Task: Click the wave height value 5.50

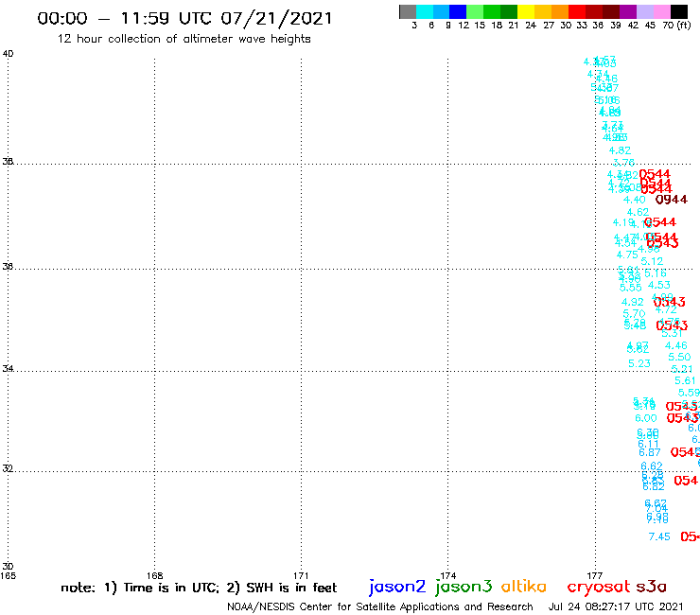Action: [679, 358]
